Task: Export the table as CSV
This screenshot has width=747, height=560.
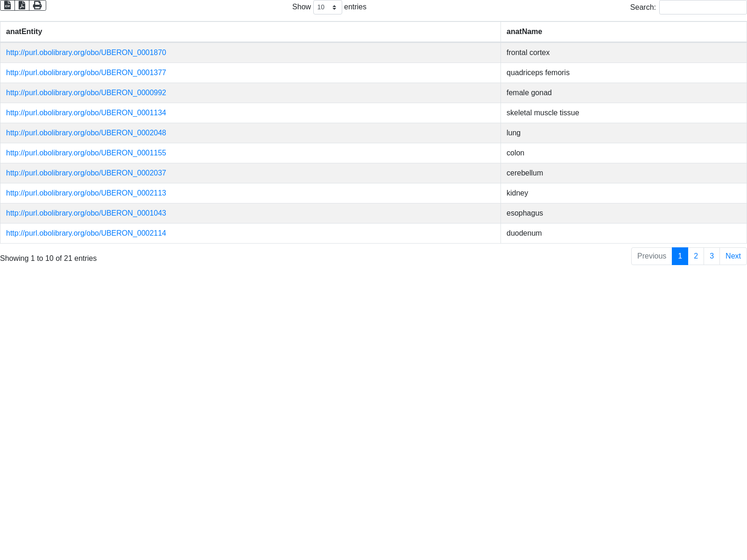Action: 7,5
